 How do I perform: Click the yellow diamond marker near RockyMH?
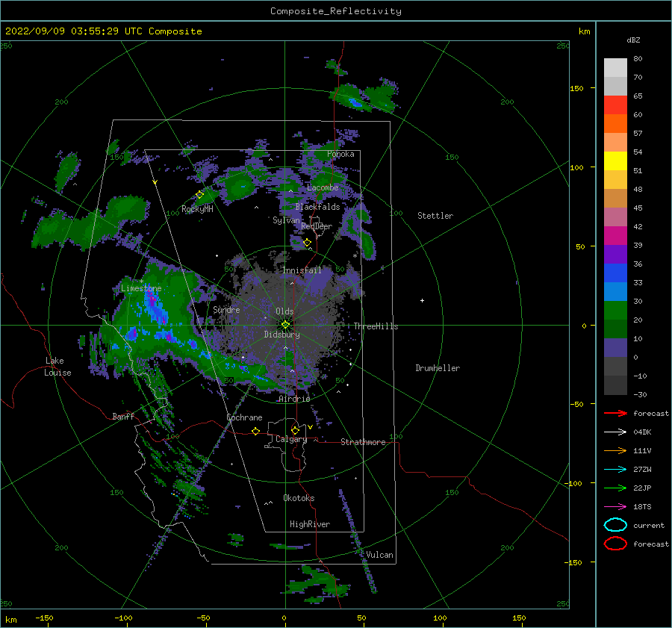coord(199,195)
